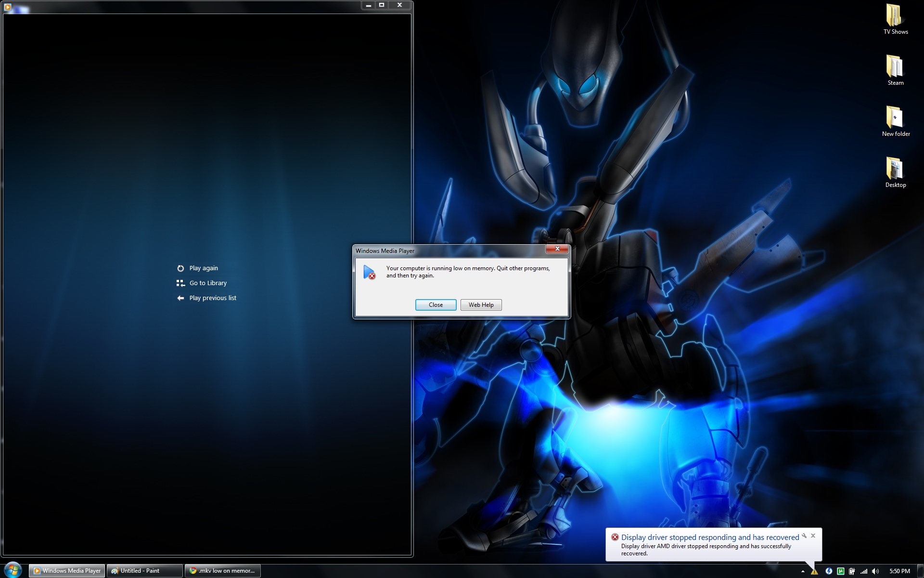This screenshot has height=578, width=924.
Task: Select the Desktop folder icon
Action: (x=896, y=172)
